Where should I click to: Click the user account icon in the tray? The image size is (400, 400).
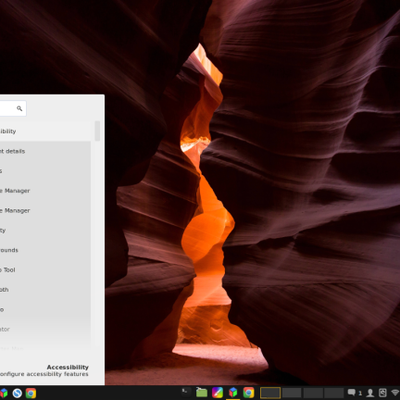(370, 393)
